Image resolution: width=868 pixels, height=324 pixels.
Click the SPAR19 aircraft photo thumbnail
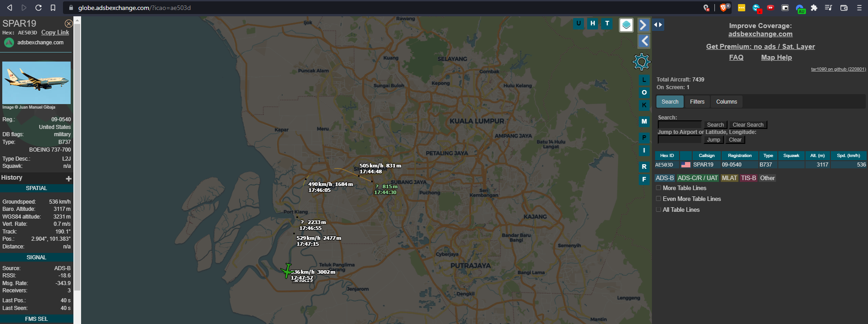point(36,83)
